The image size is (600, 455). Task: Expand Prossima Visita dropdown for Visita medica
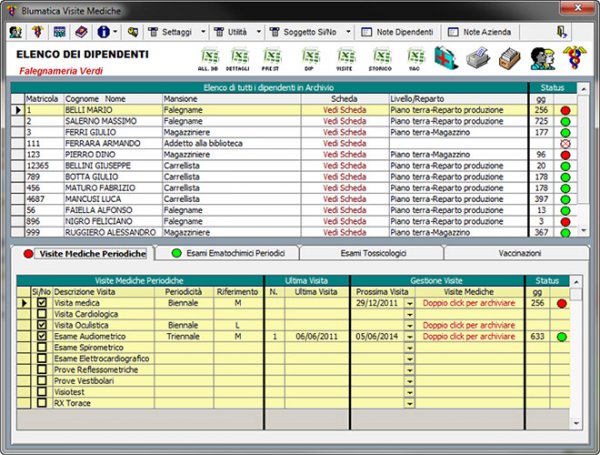(x=409, y=303)
